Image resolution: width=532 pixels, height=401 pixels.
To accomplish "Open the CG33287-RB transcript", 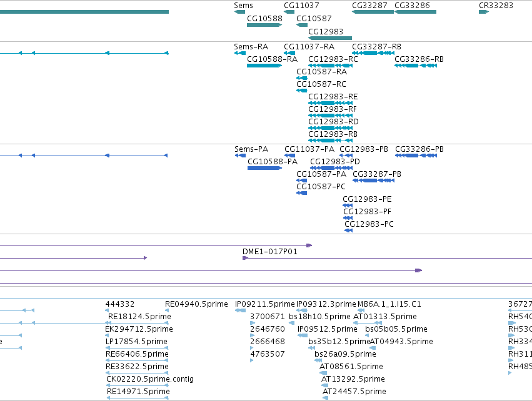I will click(x=373, y=53).
